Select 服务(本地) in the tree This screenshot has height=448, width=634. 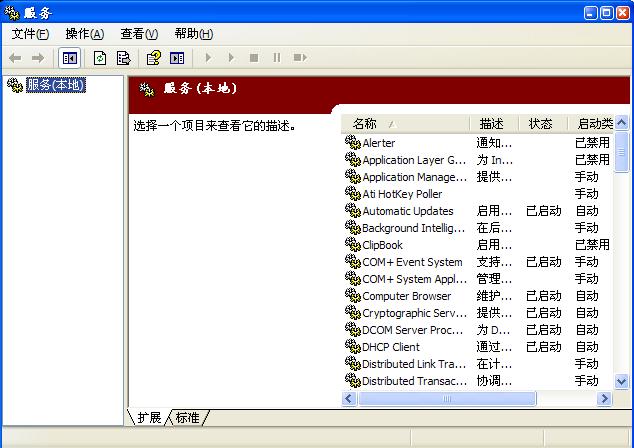56,85
